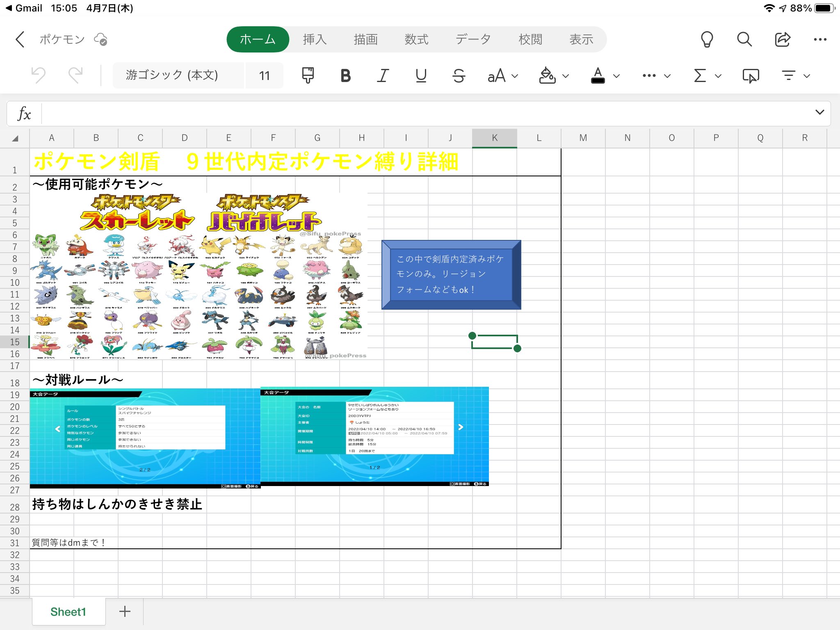Switch to the 数式 tab
The image size is (840, 630).
(x=416, y=39)
